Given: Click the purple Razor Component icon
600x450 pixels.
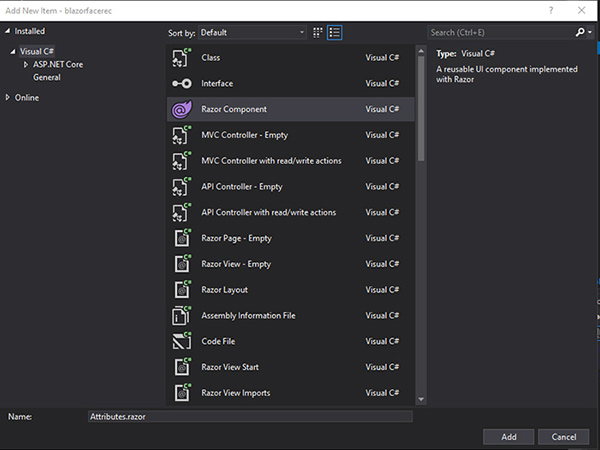Looking at the screenshot, I should (x=182, y=109).
